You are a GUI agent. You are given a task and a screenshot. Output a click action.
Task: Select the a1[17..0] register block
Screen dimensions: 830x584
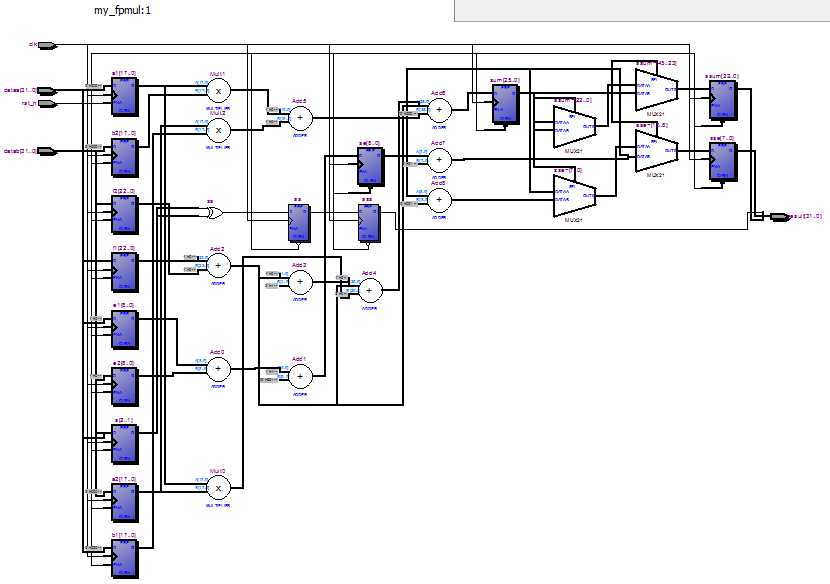click(x=125, y=97)
